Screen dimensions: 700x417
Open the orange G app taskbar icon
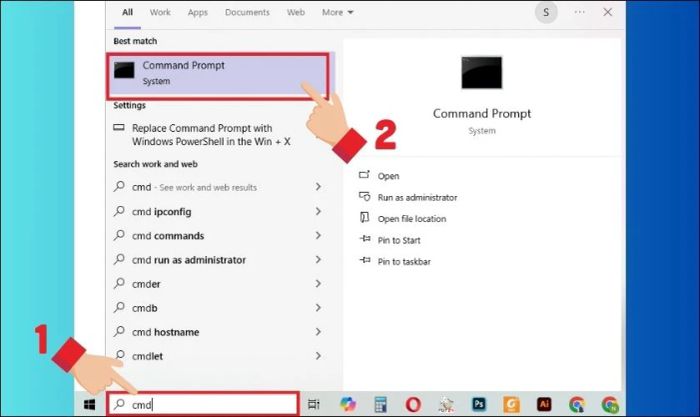512,404
